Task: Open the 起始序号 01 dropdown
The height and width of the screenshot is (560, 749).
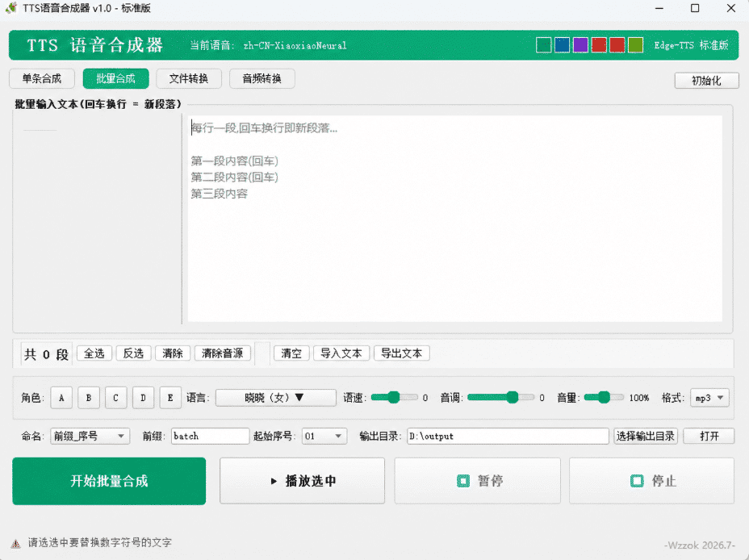Action: [324, 436]
